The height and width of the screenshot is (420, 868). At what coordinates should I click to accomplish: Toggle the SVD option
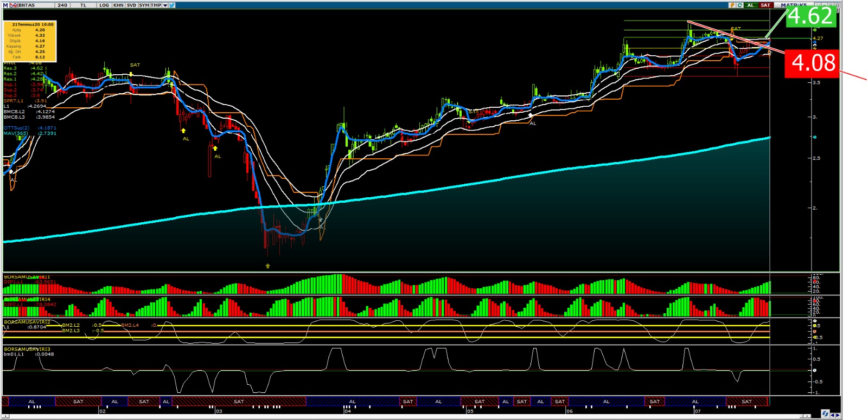pyautogui.click(x=131, y=5)
